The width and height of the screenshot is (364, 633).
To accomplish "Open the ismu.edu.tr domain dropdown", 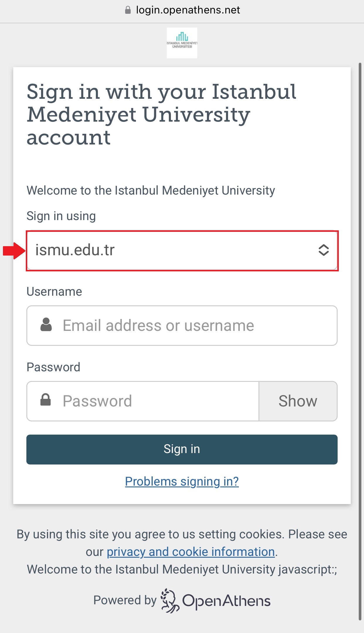I will tap(176, 250).
